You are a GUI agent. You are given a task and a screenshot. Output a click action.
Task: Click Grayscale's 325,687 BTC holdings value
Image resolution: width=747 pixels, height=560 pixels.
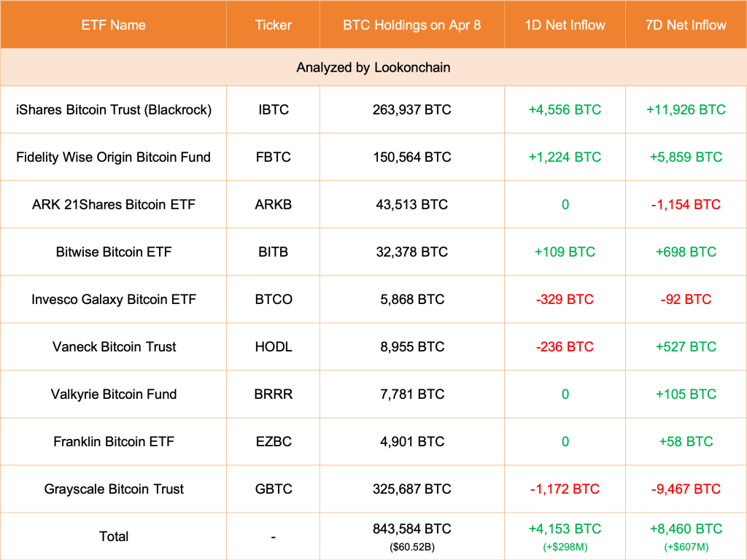(411, 489)
